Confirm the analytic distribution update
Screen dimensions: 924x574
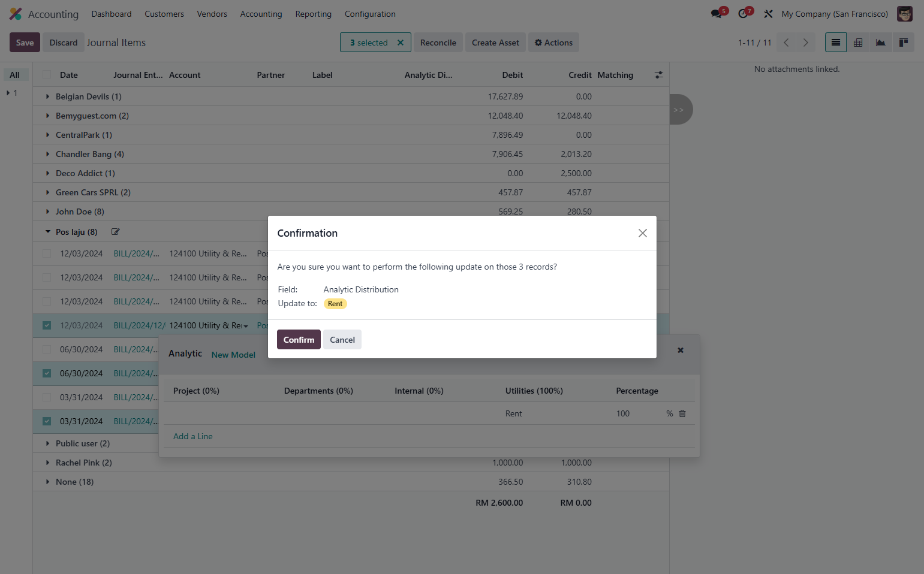pyautogui.click(x=299, y=340)
